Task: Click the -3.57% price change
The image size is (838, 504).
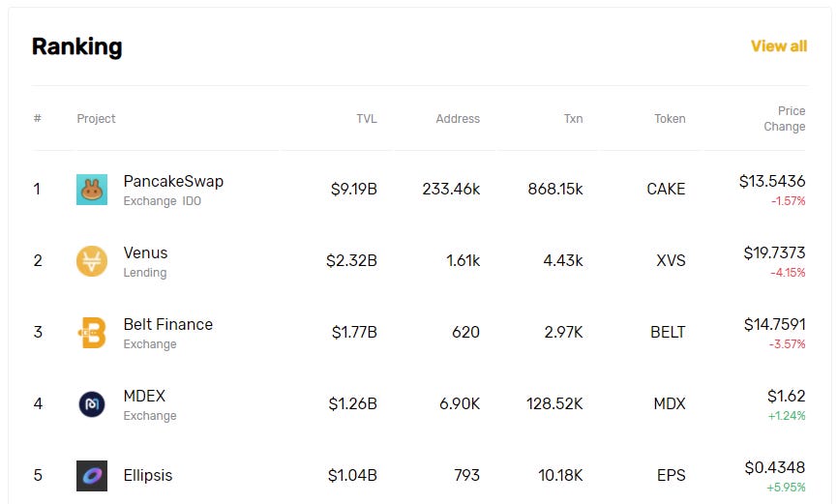Action: click(x=788, y=344)
